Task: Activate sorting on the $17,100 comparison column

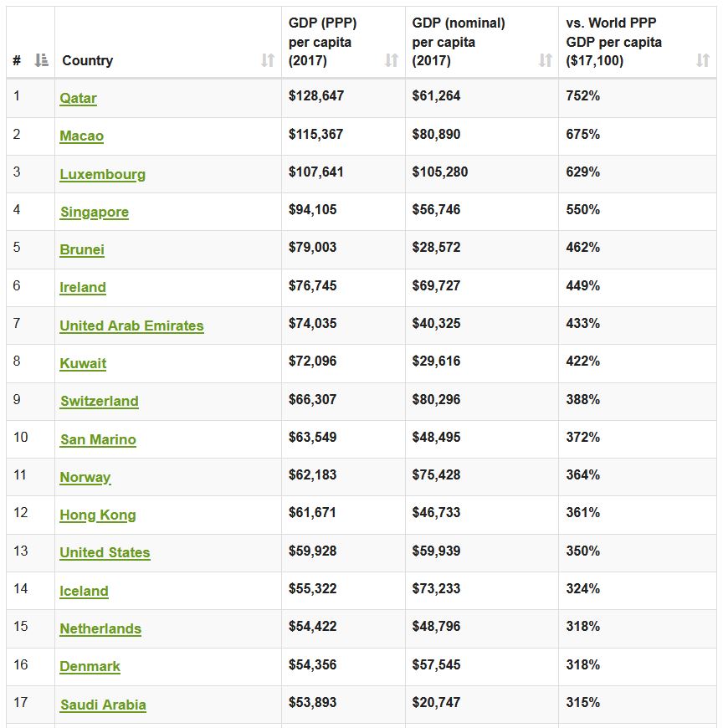Action: pyautogui.click(x=701, y=61)
